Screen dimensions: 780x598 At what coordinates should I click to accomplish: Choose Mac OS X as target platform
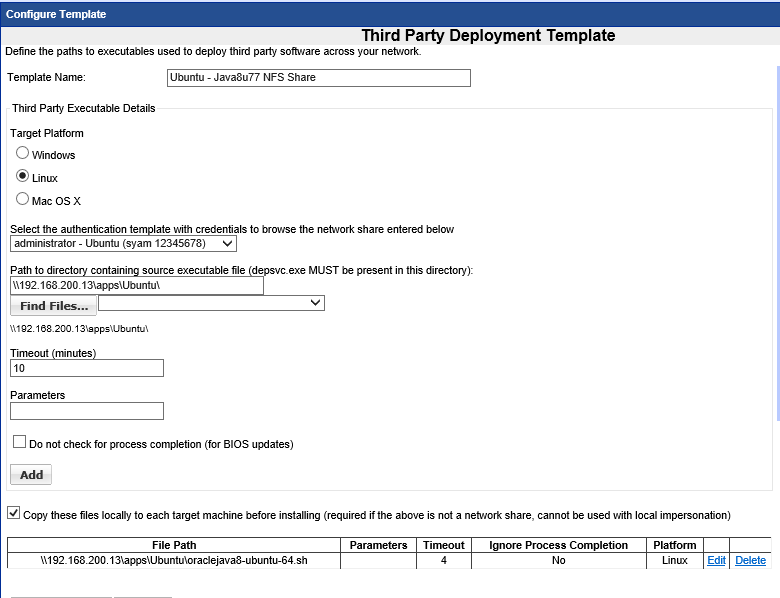click(x=23, y=200)
